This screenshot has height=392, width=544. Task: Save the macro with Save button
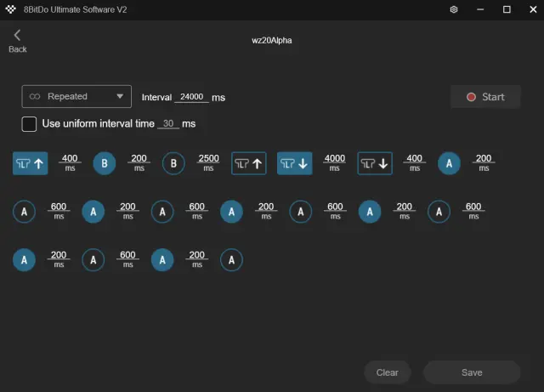point(472,372)
